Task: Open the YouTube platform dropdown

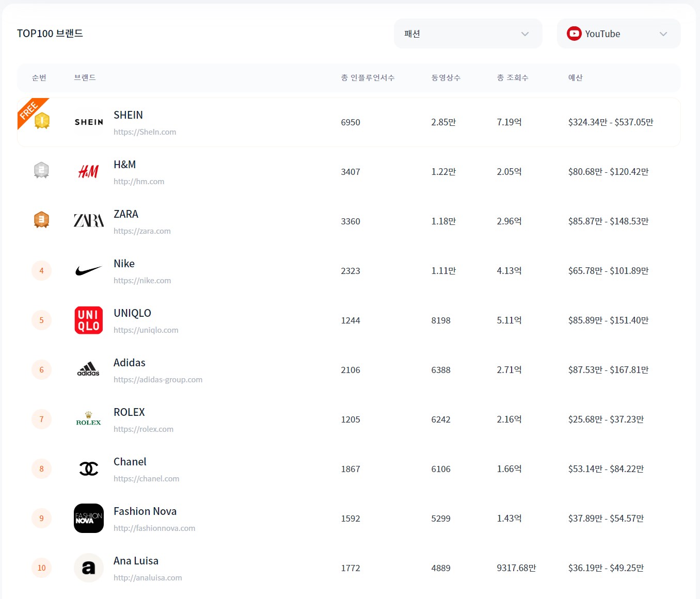Action: click(618, 34)
